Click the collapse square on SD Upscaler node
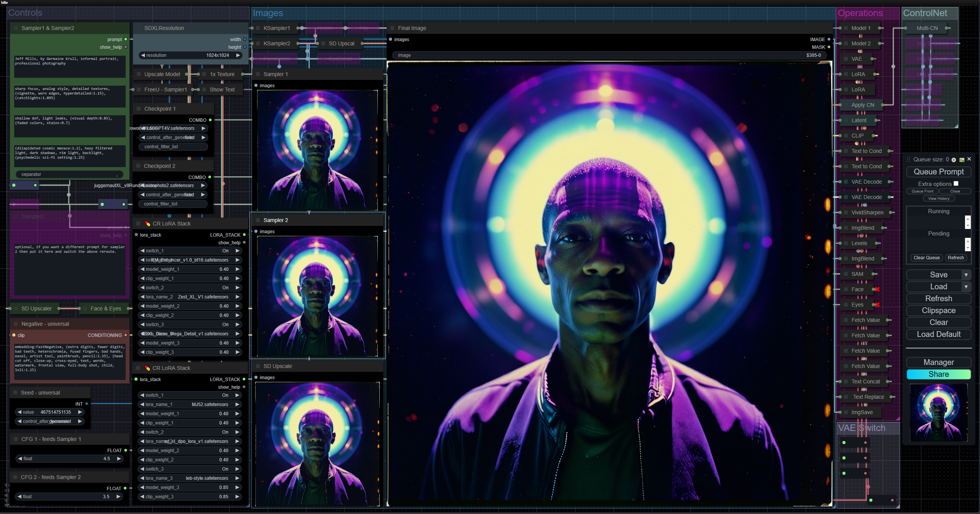Viewport: 980px width, 514px height. point(16,308)
